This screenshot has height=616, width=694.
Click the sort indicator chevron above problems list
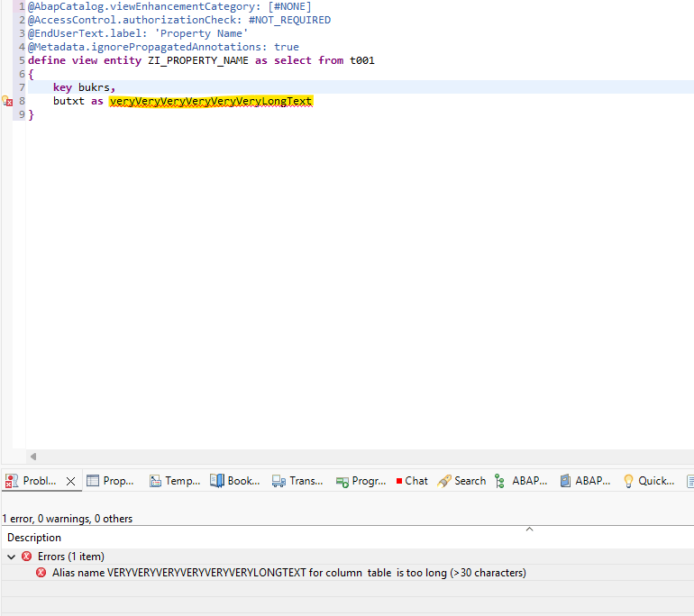pos(529,530)
